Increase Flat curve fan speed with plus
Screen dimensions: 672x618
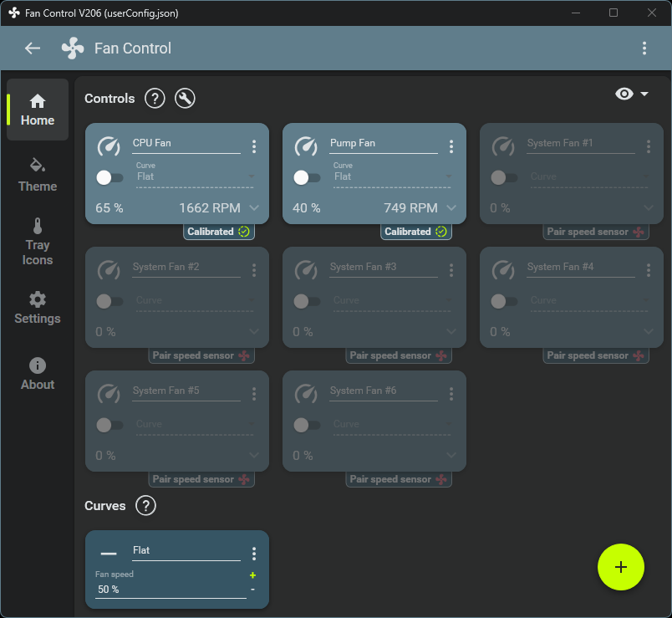(253, 575)
